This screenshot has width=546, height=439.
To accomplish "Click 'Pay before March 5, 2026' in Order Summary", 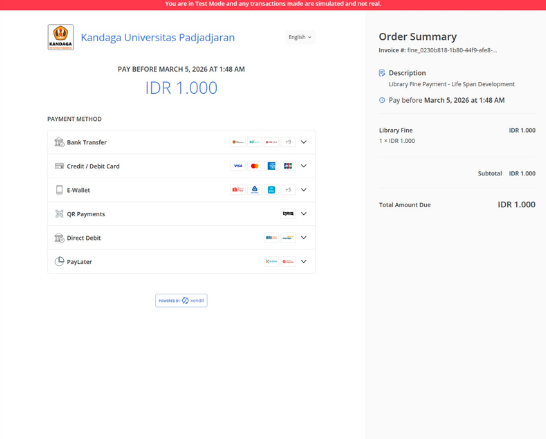I will click(446, 100).
